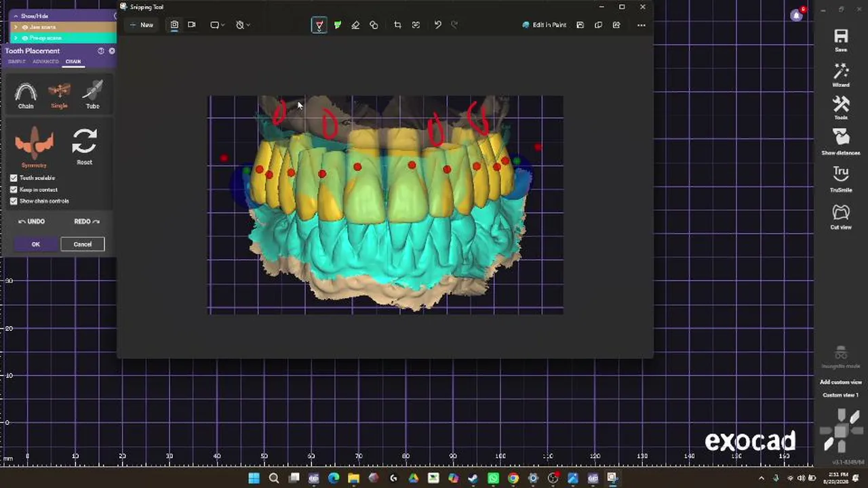This screenshot has width=868, height=488.
Task: Select the Chain placement mode icon
Action: (x=26, y=92)
